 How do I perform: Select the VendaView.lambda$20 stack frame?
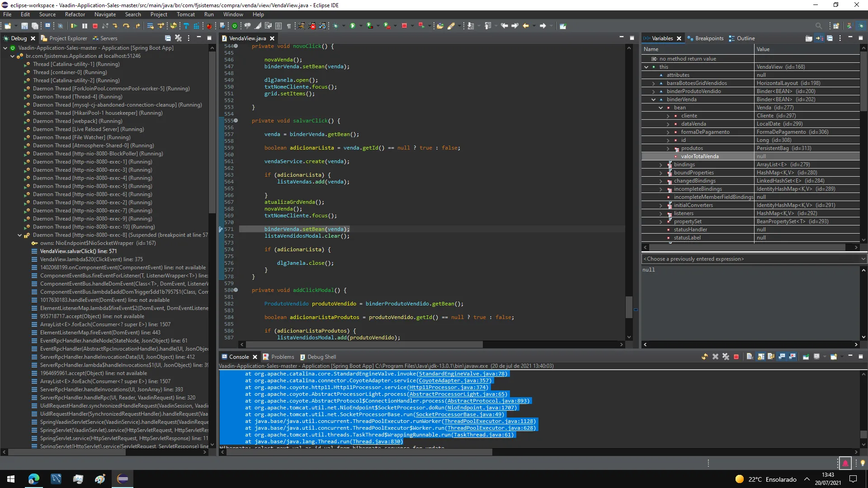coord(91,259)
